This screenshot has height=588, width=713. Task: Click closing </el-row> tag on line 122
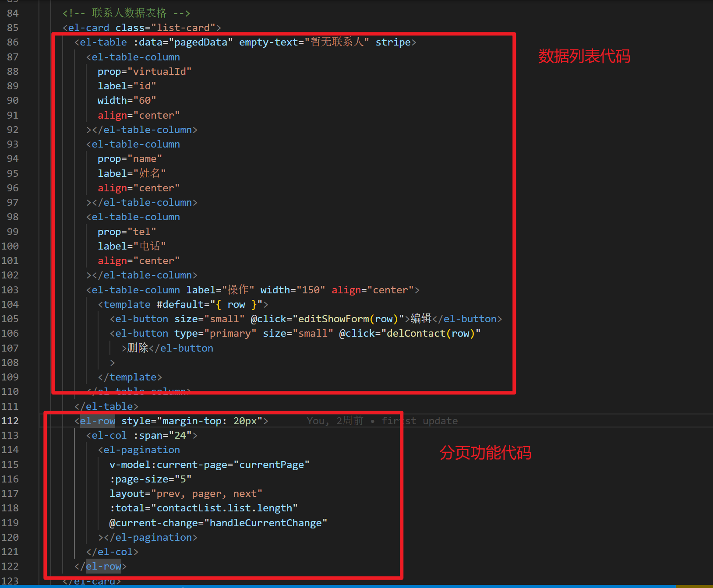coord(101,566)
